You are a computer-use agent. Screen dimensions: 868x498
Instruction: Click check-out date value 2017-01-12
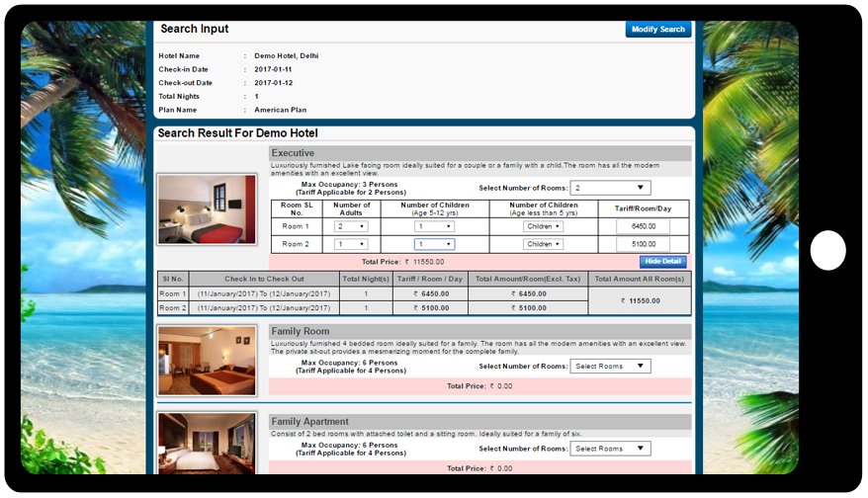point(274,83)
